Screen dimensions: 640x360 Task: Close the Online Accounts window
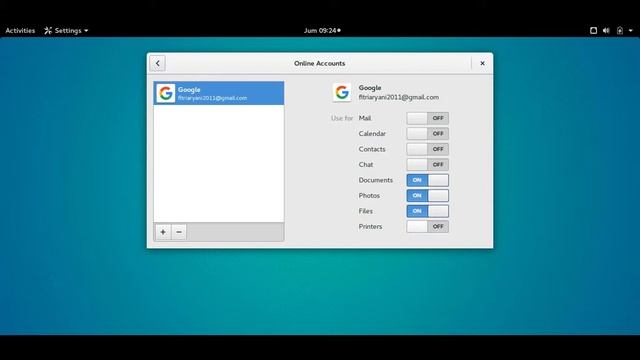click(x=482, y=63)
